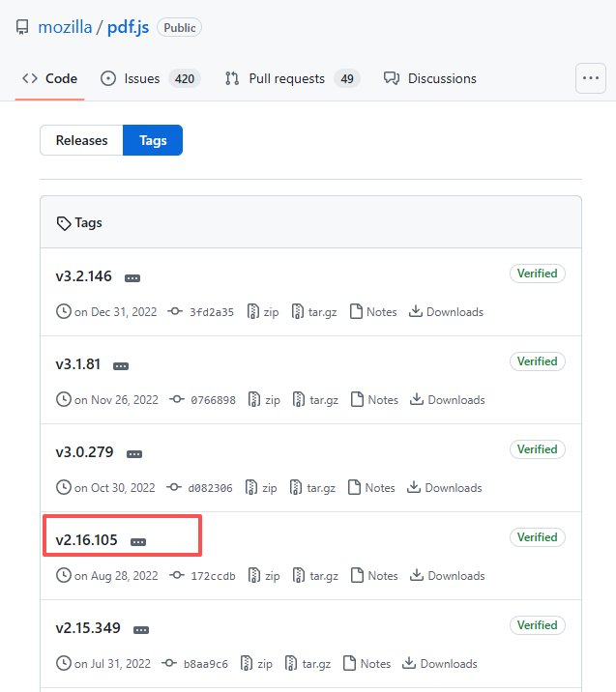Download zip for v2.15.349
This screenshot has width=616, height=692.
257,663
